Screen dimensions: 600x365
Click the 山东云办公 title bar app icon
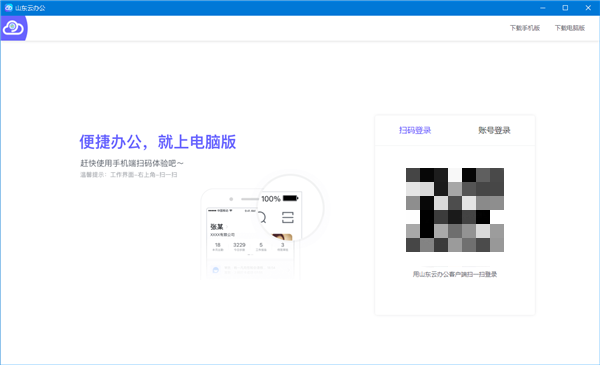8,8
